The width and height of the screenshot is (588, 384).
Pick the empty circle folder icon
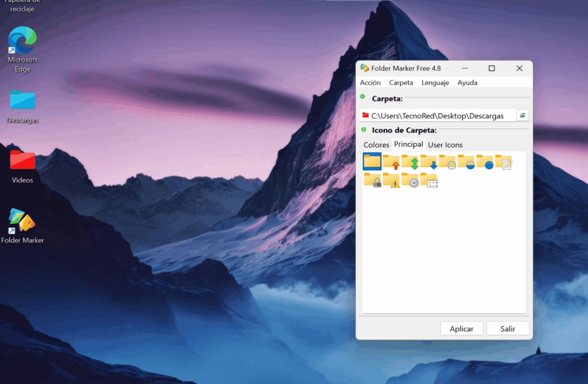click(x=447, y=162)
